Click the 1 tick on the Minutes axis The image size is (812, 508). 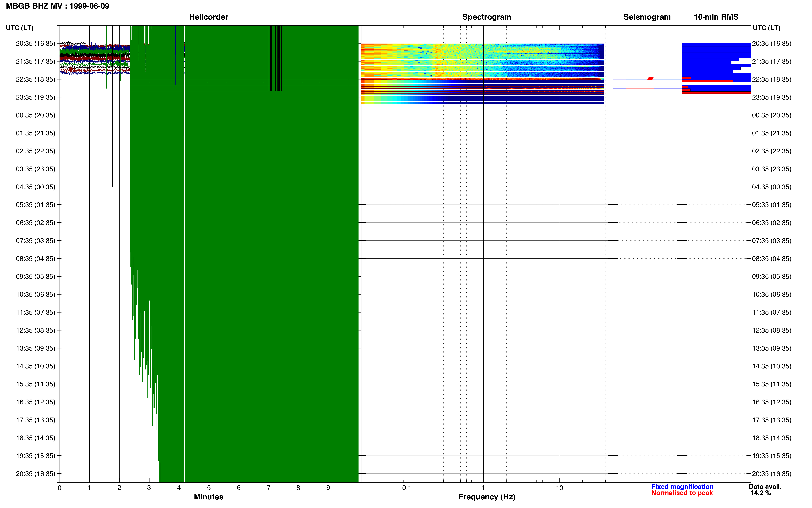coord(89,487)
